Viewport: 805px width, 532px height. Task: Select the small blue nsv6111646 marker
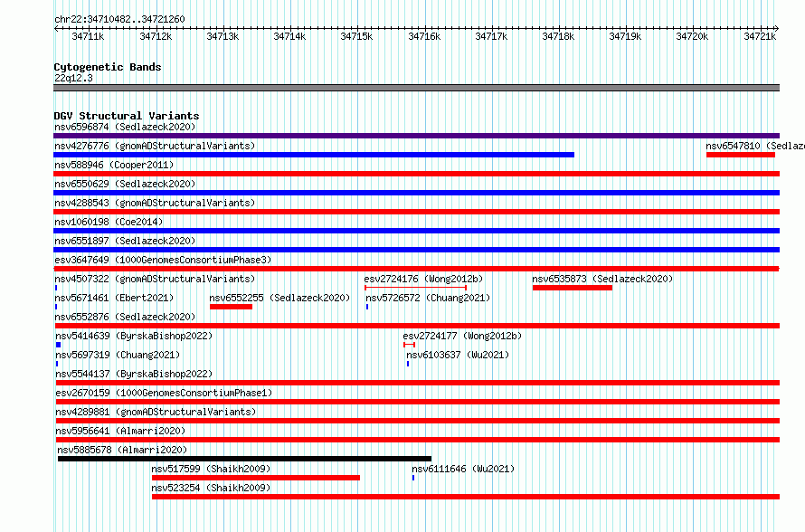(413, 478)
